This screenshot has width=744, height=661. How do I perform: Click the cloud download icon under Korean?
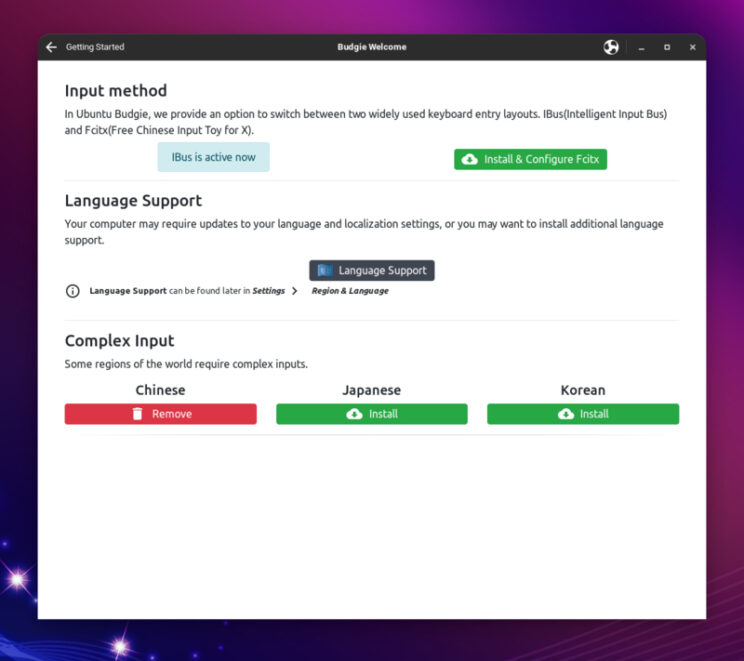[x=565, y=414]
